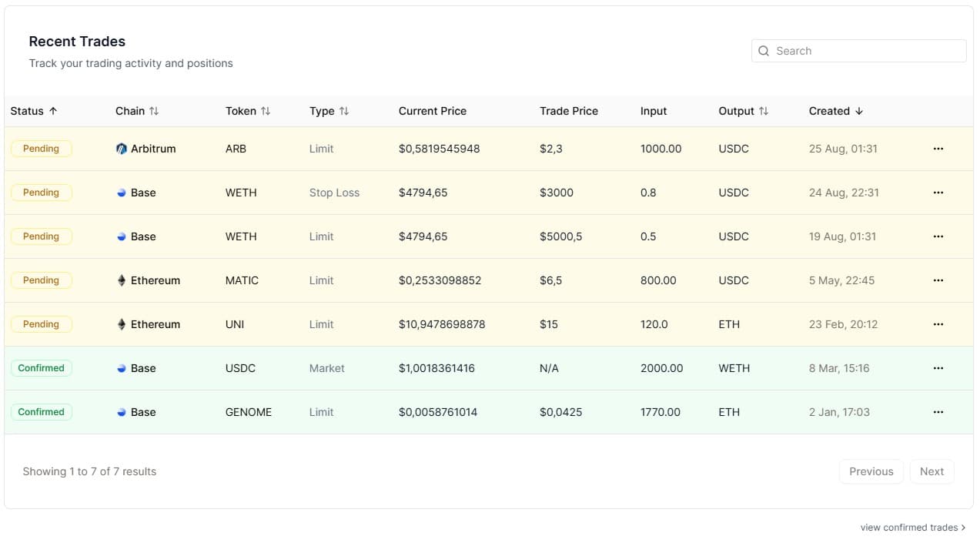Click the Base chain icon in GENOME row

click(121, 412)
